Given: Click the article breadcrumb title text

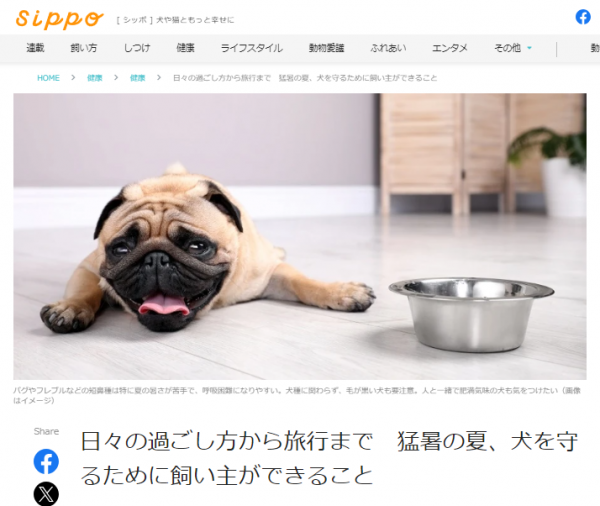Looking at the screenshot, I should click(x=305, y=78).
